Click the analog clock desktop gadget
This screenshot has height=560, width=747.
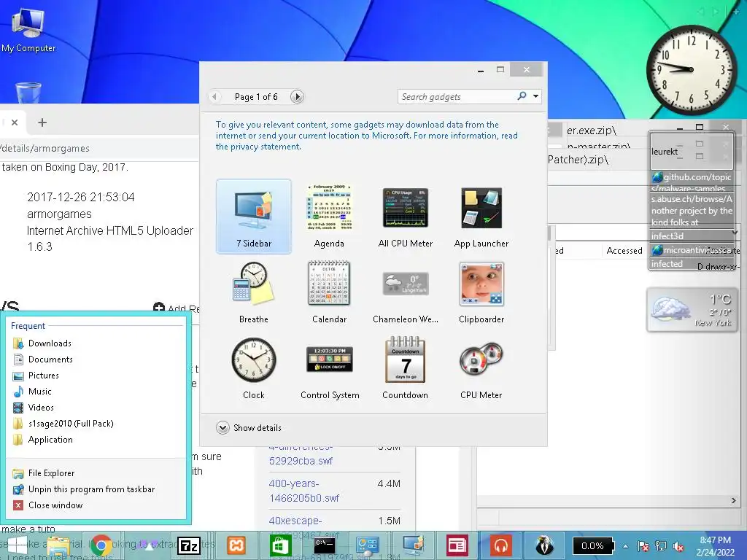pyautogui.click(x=690, y=70)
